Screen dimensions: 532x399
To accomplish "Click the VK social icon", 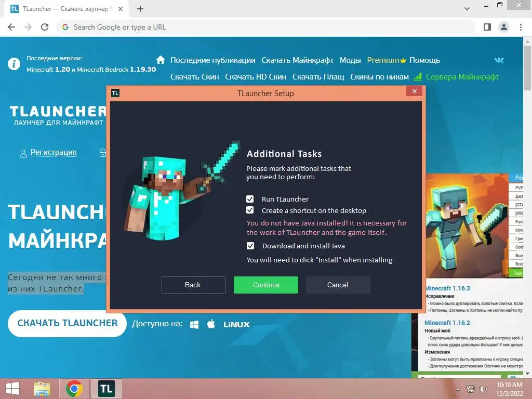I will click(x=499, y=60).
